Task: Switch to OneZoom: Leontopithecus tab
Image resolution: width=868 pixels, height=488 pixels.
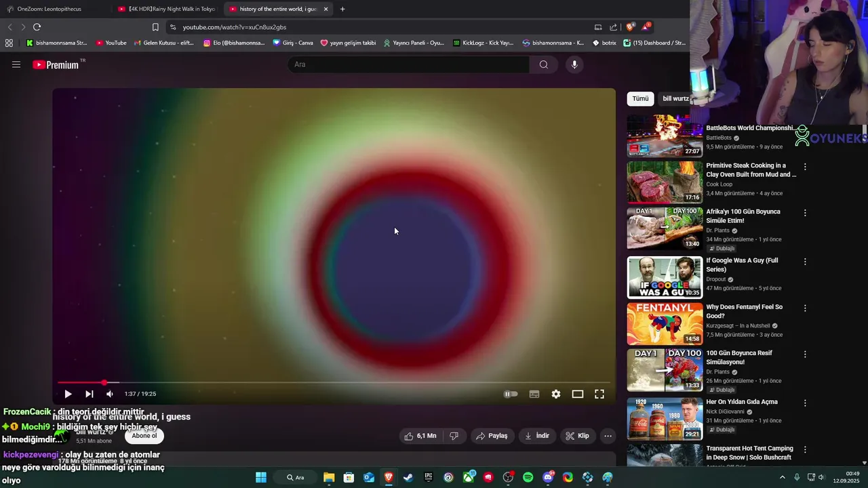Action: (x=54, y=9)
